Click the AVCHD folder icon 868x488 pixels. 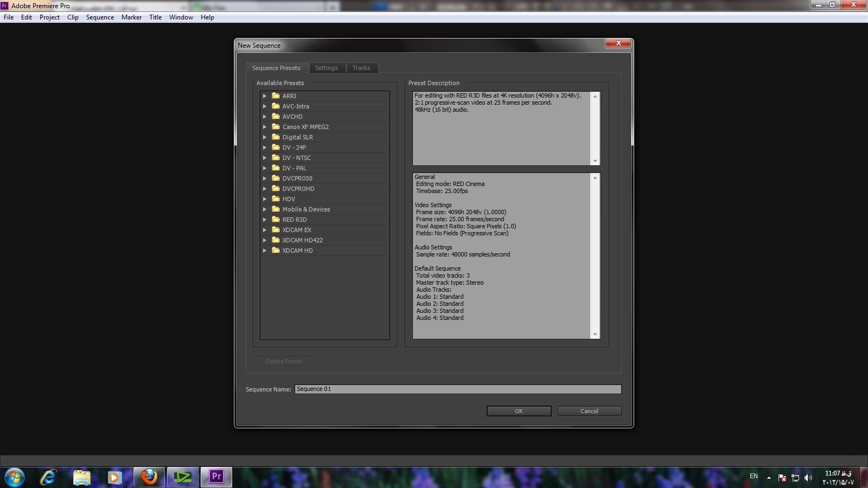tap(276, 116)
